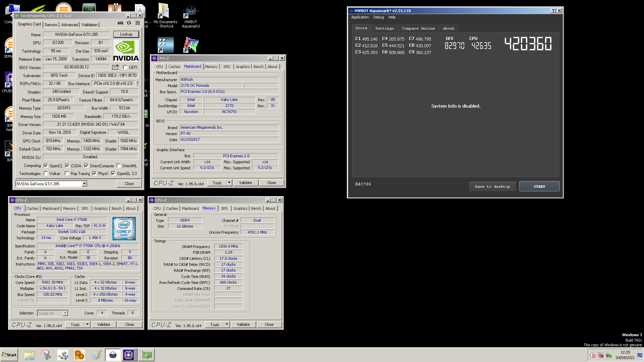This screenshot has width=644, height=362.
Task: Click Close in CPU-Z Memory window
Action: coord(269,324)
